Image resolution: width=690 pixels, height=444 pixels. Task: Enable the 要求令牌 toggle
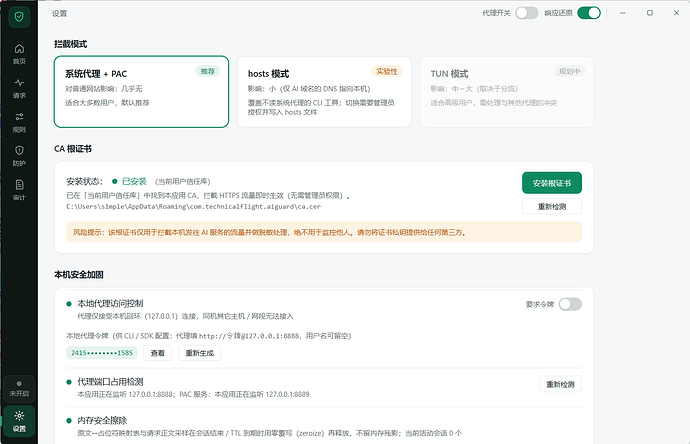coord(570,304)
